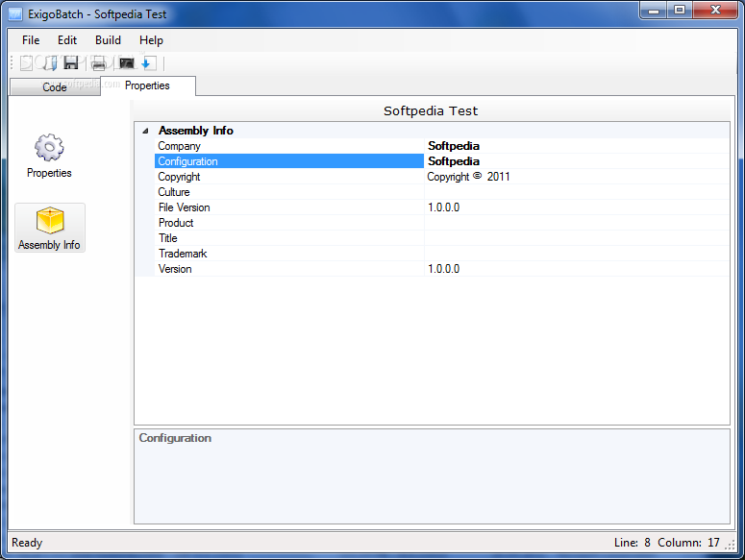Image resolution: width=745 pixels, height=560 pixels.
Task: Open the Help menu
Action: (151, 40)
